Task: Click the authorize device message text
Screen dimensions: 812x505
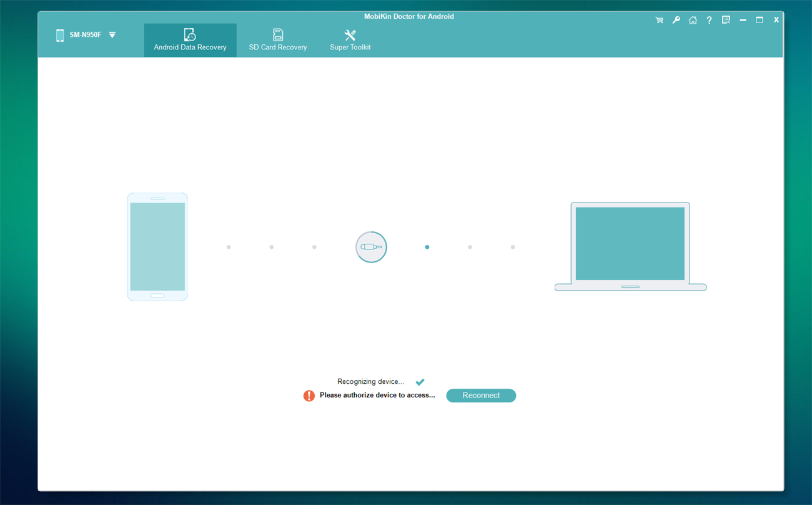Action: [377, 396]
